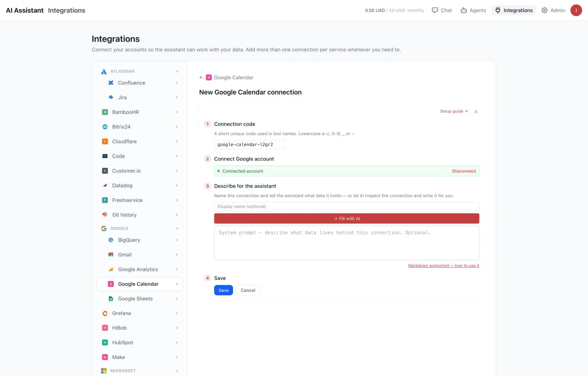The width and height of the screenshot is (588, 376).
Task: Click the Google Analytics icon
Action: coord(111,269)
